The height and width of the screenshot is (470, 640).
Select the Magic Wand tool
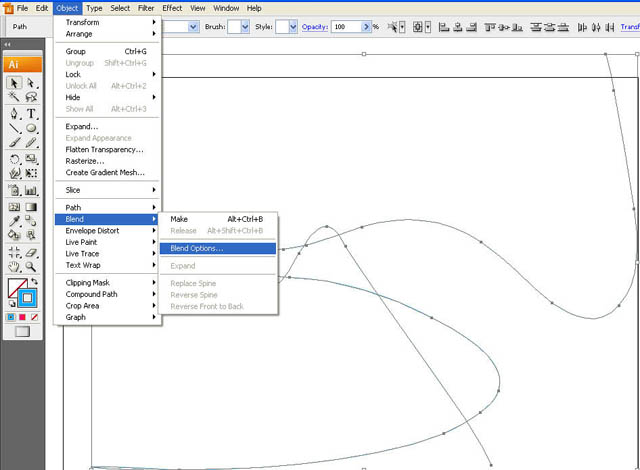pyautogui.click(x=14, y=97)
